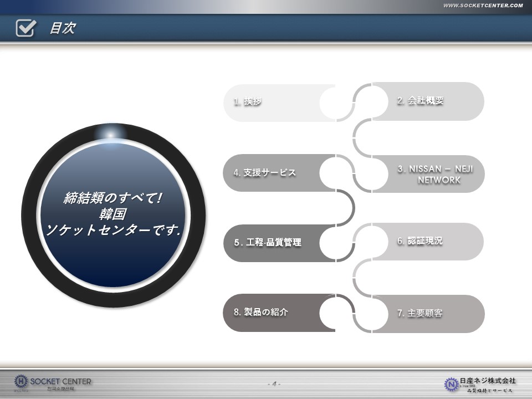Viewport: 532px width, 399px height.
Task: Open the WWW.SOCKETCENTER.COM link
Action: click(x=483, y=6)
